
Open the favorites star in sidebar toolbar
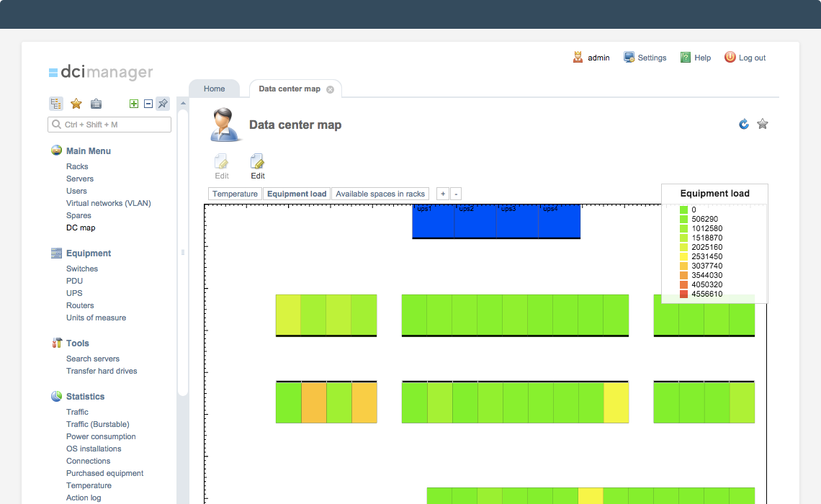point(76,104)
